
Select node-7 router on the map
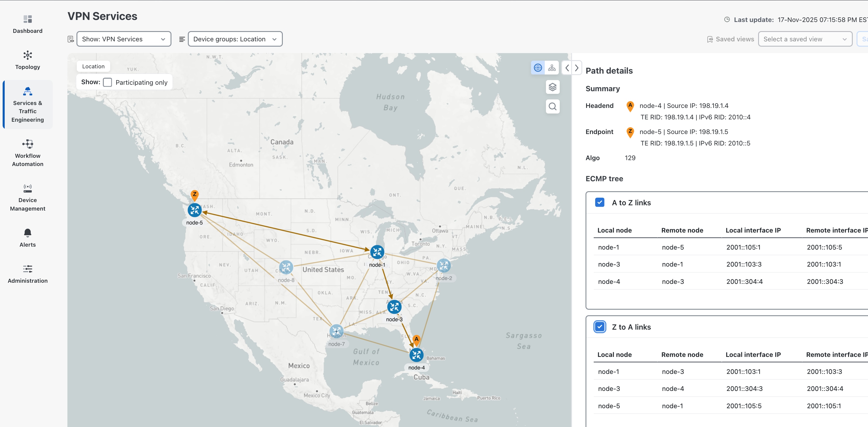tap(336, 332)
